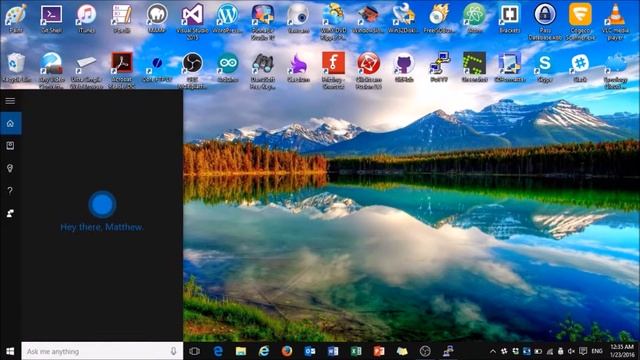
Task: Open PowerPoint from the taskbar
Action: [379, 351]
